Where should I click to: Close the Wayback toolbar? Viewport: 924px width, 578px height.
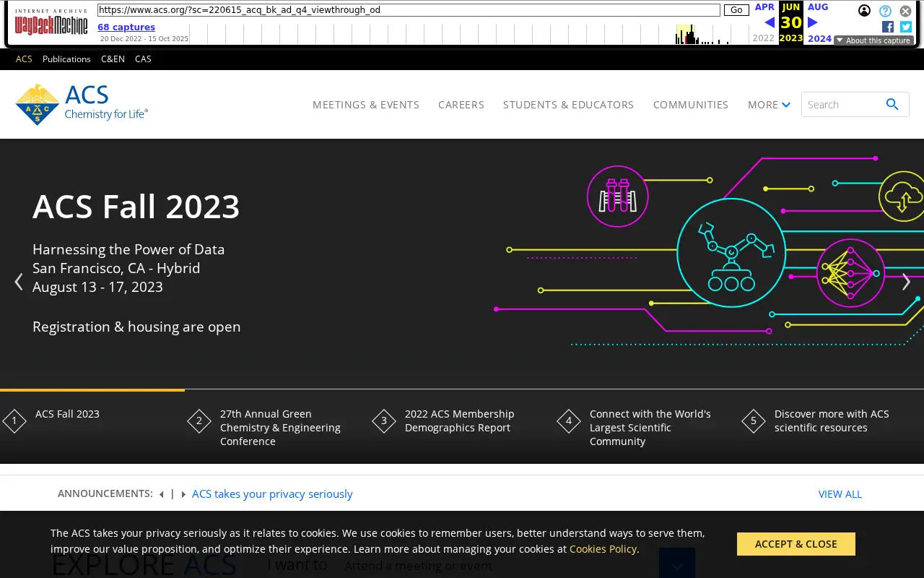[x=905, y=11]
